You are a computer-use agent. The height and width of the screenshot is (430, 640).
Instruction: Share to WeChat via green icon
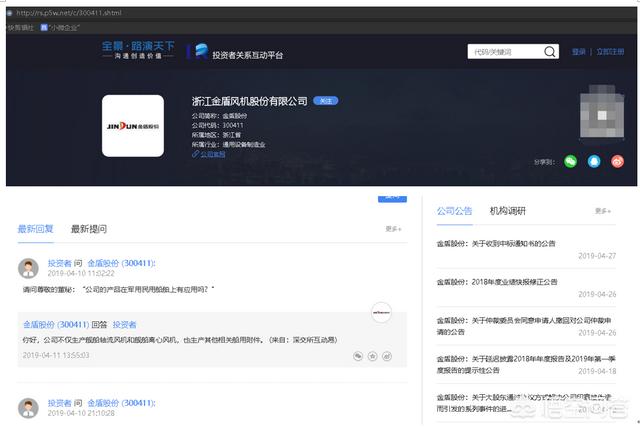point(570,162)
